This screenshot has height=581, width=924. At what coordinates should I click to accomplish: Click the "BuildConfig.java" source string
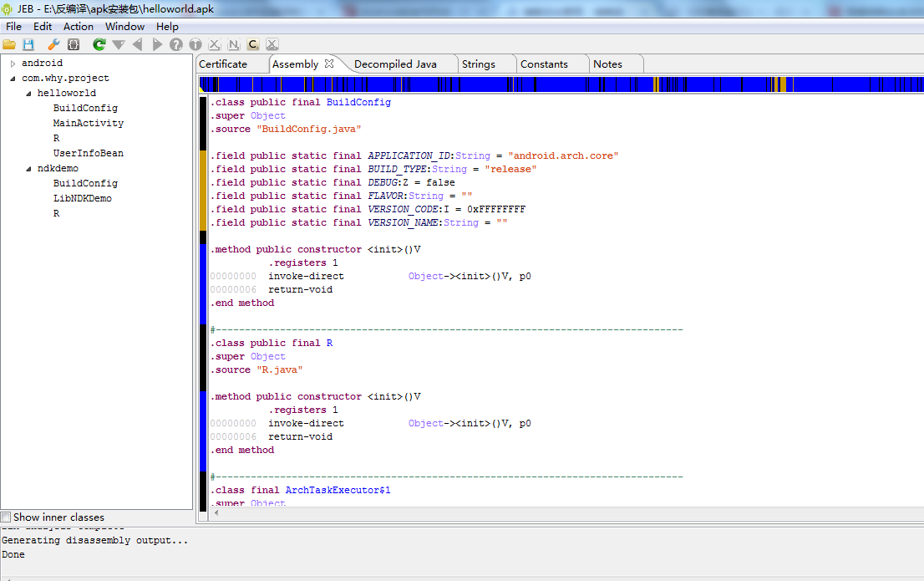(x=309, y=130)
